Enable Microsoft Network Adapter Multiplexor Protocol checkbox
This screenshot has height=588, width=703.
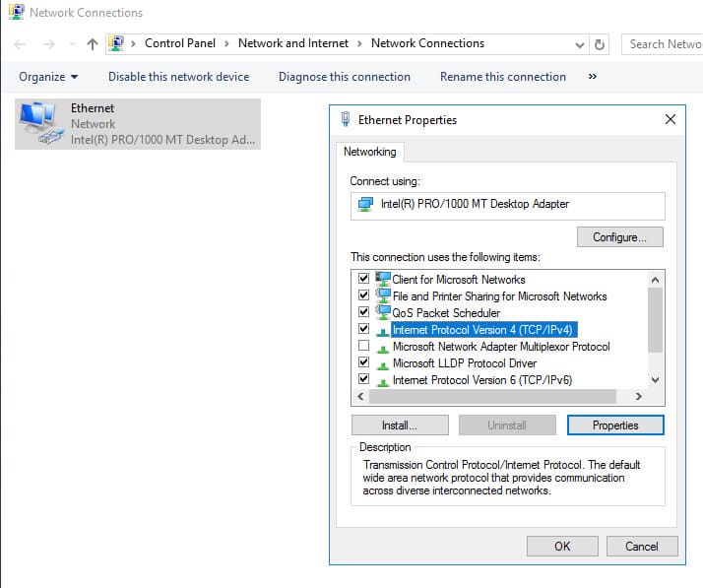(363, 347)
